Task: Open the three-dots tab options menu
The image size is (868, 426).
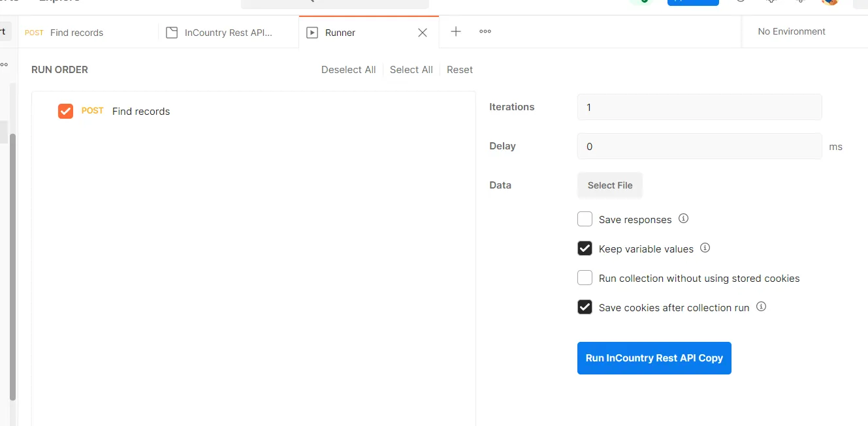Action: [485, 31]
